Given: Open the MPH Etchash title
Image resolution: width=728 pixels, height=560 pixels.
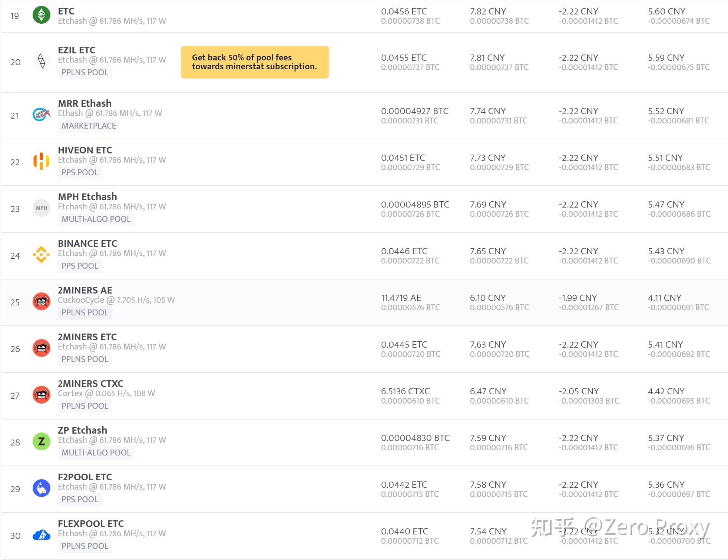Looking at the screenshot, I should 87,197.
